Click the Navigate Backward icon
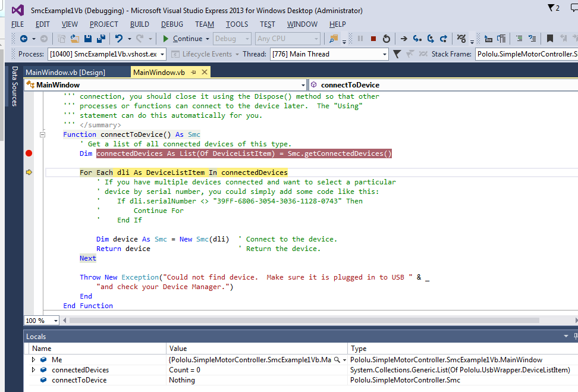This screenshot has height=392, width=578. click(23, 39)
